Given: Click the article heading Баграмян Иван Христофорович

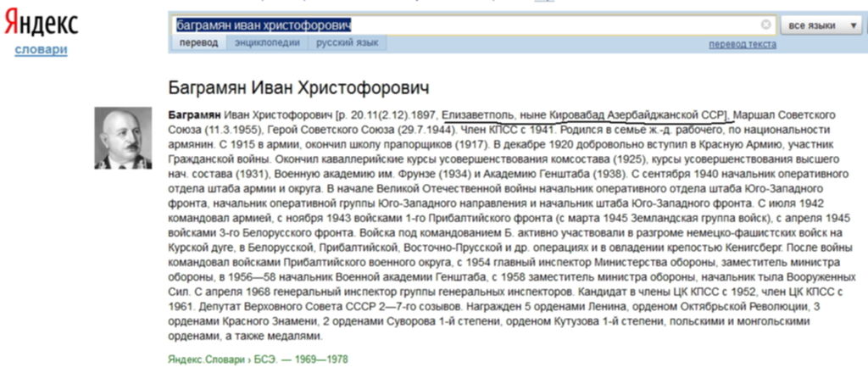Looking at the screenshot, I should click(298, 87).
